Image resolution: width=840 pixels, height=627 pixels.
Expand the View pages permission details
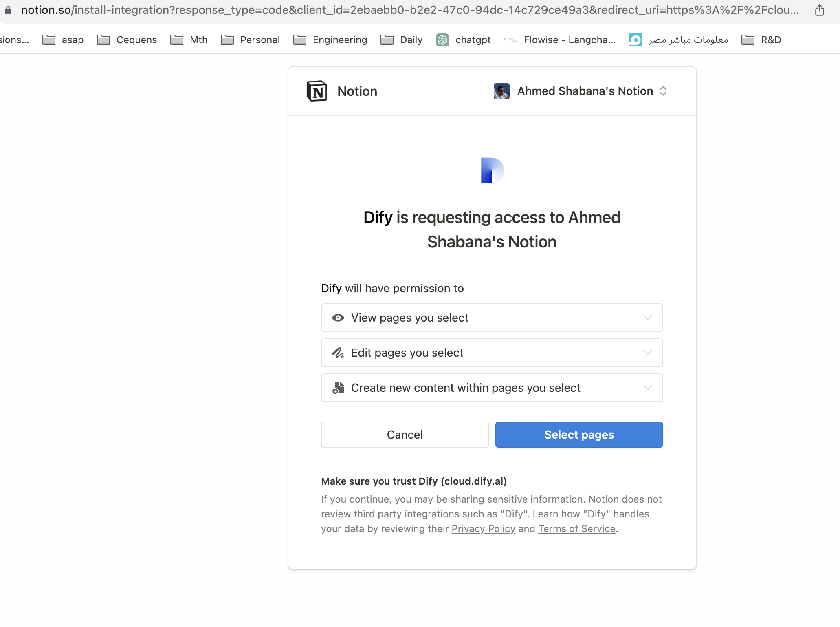647,318
